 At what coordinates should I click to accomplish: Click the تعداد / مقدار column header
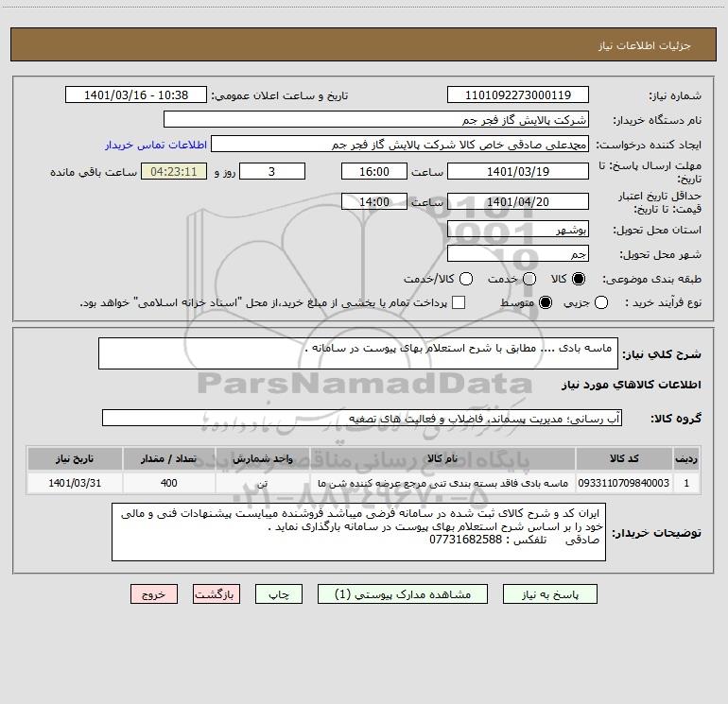(x=169, y=458)
